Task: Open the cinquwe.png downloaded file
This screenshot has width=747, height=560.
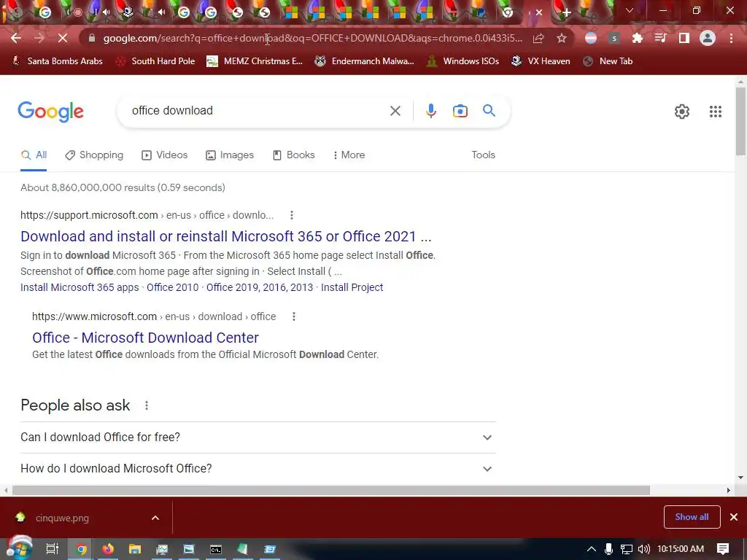Action: point(62,518)
